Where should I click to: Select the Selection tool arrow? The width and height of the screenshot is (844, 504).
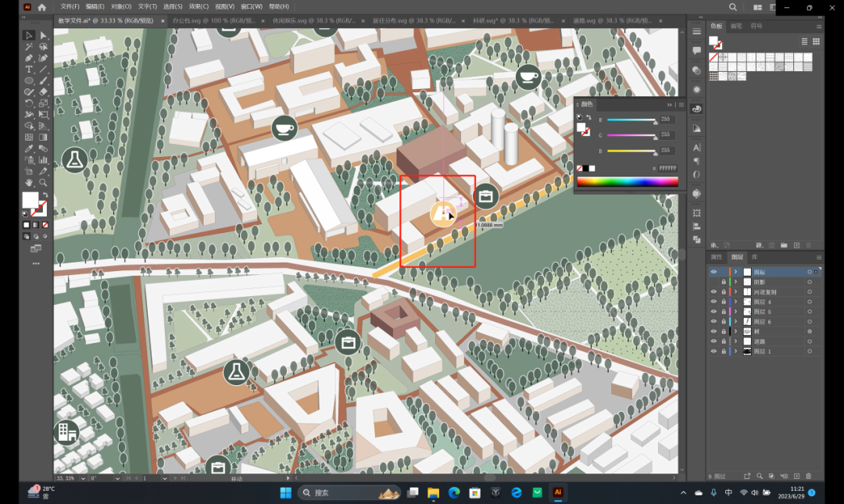click(29, 35)
